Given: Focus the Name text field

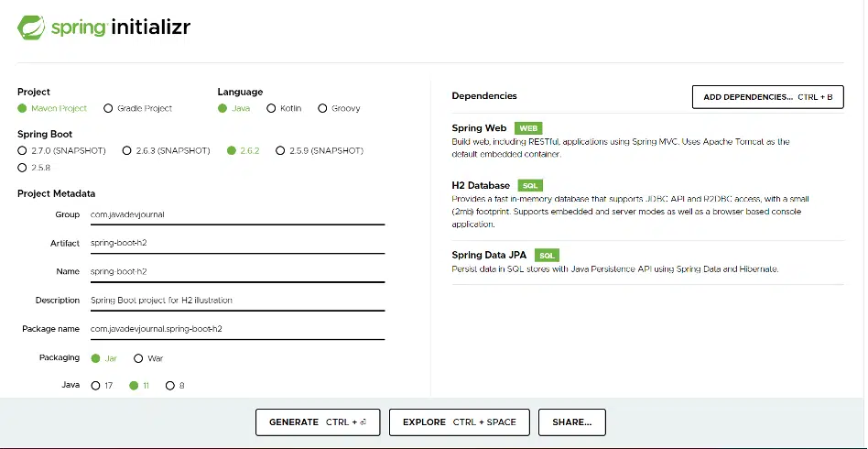Looking at the screenshot, I should pos(237,271).
